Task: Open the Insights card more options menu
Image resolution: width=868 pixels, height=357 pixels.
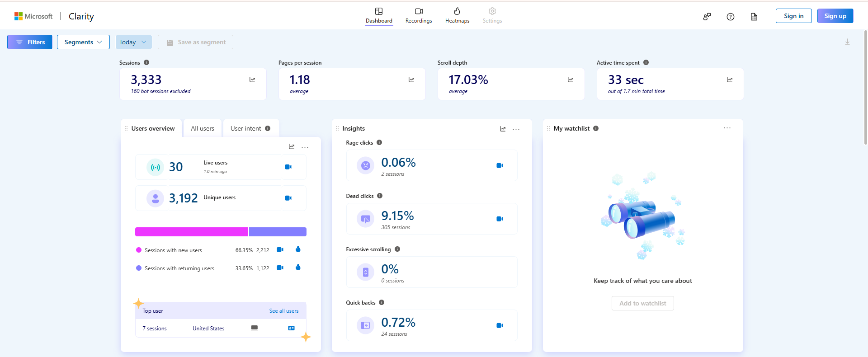Action: 516,129
